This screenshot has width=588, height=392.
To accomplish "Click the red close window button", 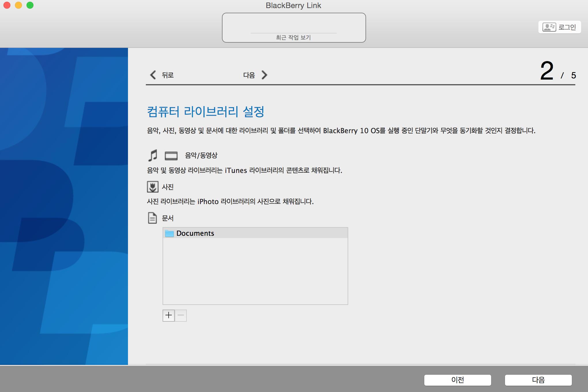I will click(7, 5).
